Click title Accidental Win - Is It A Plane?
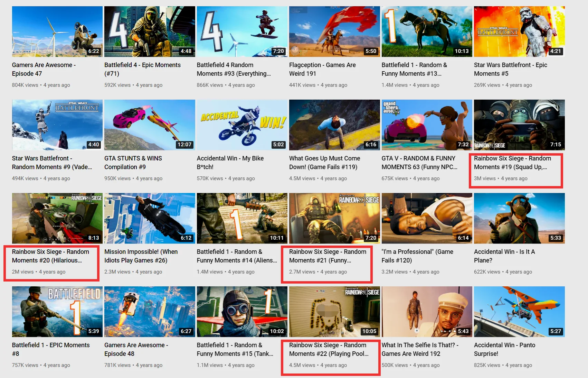The width and height of the screenshot is (588, 378). (504, 256)
